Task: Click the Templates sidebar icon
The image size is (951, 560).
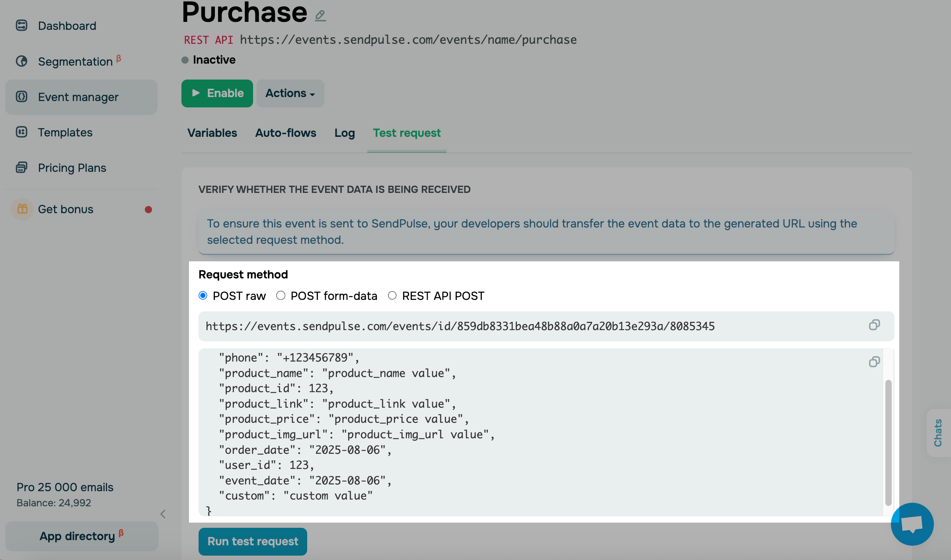Action: (21, 132)
